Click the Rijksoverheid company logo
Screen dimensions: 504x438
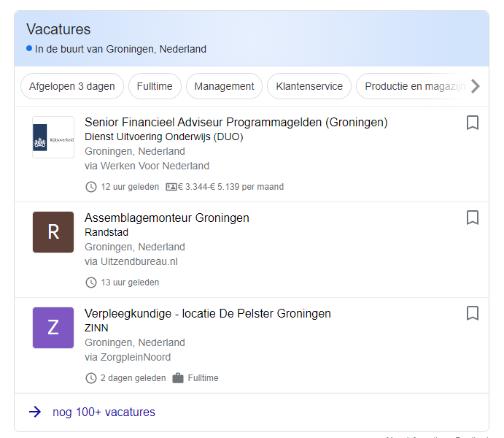[x=53, y=137]
